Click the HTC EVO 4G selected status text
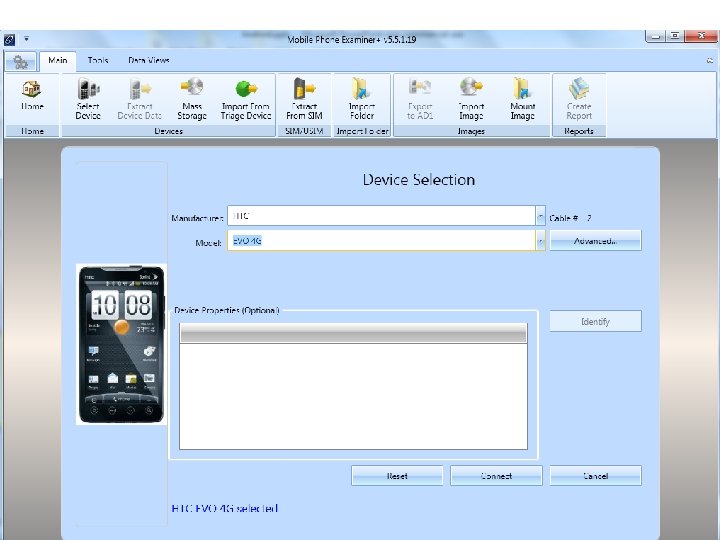The width and height of the screenshot is (720, 540). tap(225, 508)
